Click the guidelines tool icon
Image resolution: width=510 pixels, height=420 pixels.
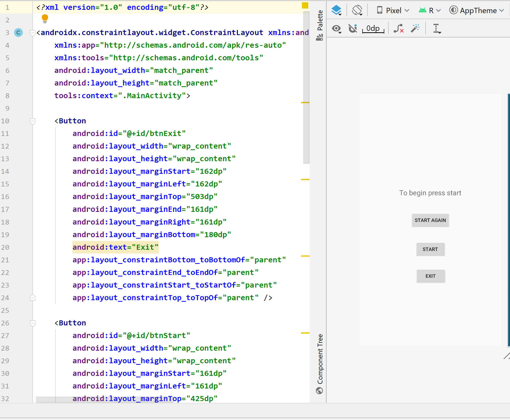437,29
